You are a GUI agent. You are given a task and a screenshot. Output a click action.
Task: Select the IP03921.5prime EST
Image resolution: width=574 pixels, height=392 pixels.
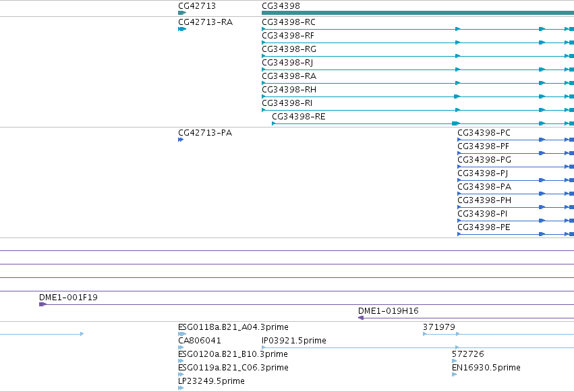point(294,341)
